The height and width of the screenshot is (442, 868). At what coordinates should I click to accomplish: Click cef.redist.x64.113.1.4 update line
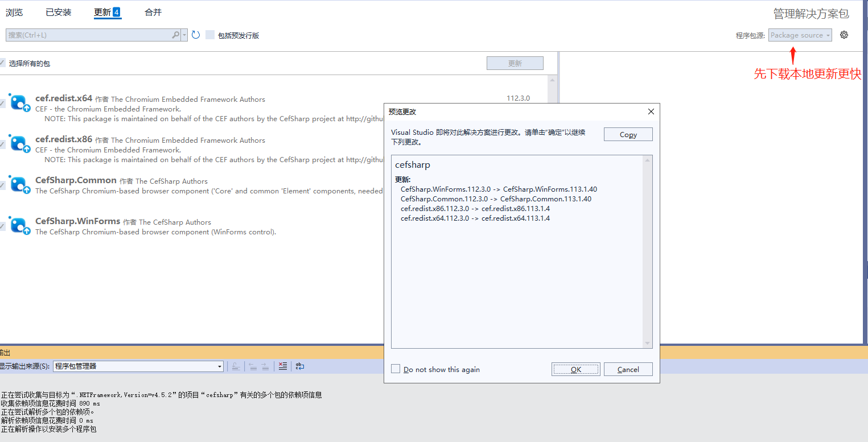click(x=475, y=218)
